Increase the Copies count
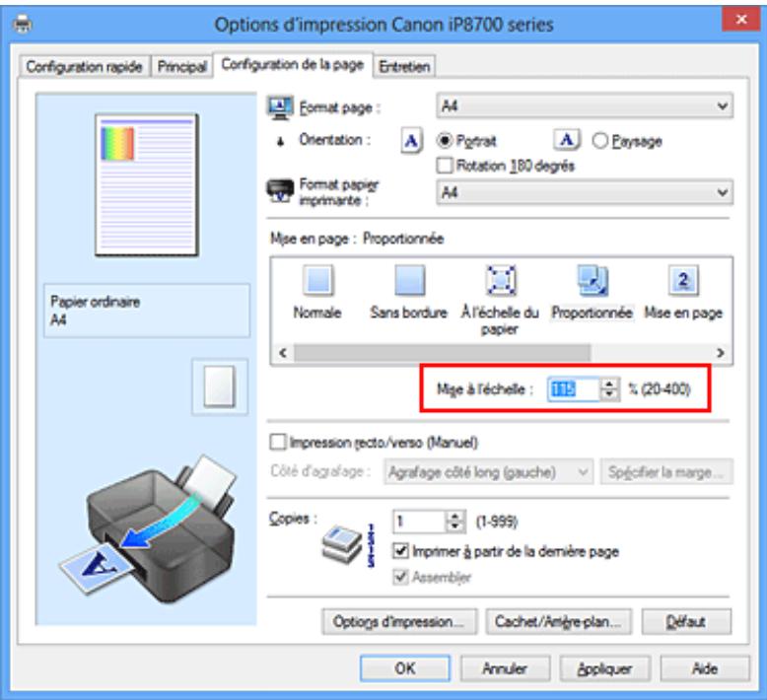 (454, 517)
